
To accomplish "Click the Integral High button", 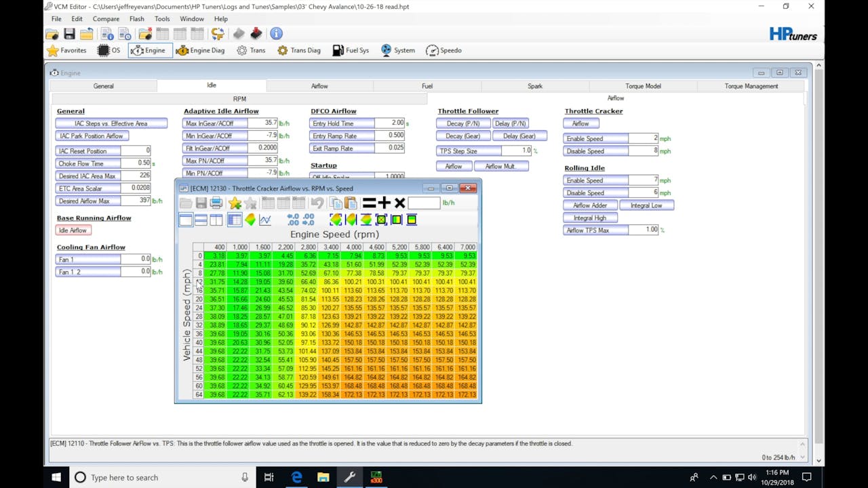I will [590, 218].
